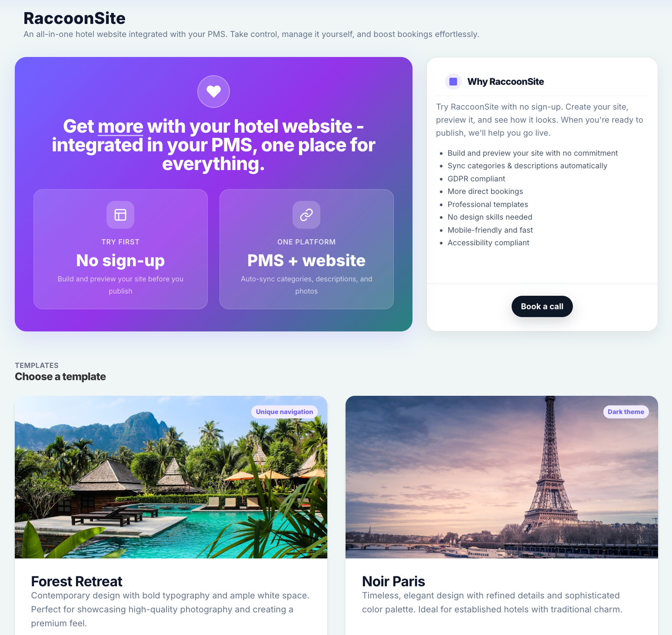This screenshot has height=635, width=672.
Task: Select the Forest Retreat template title
Action: pyautogui.click(x=77, y=582)
